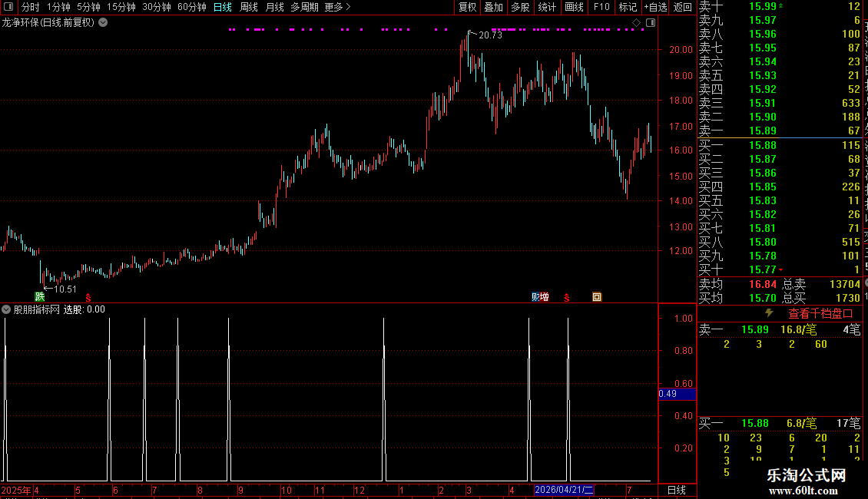Click the 总买 1730 value
Viewport: 868px width, 499px height.
tap(848, 298)
